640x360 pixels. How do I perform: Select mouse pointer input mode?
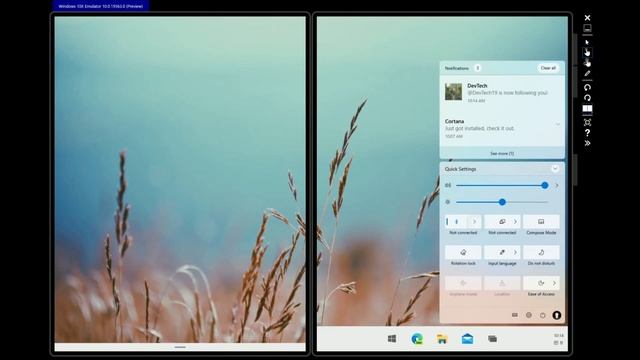587,42
